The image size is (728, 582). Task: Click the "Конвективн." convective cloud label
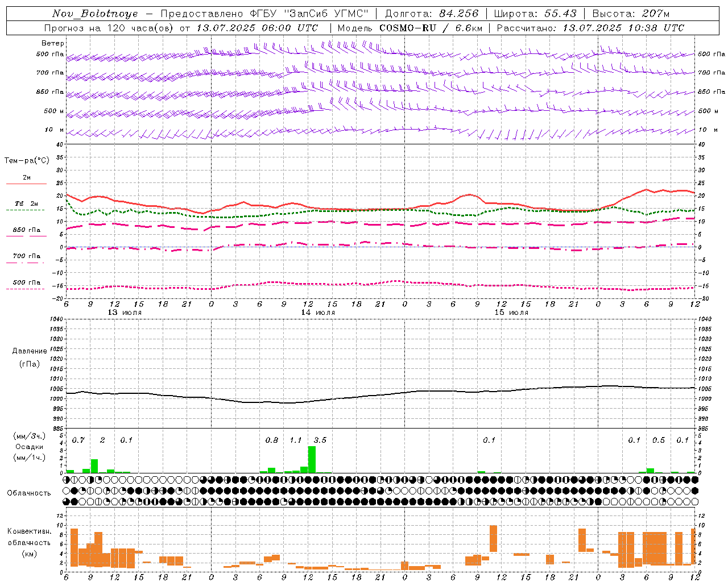point(30,531)
